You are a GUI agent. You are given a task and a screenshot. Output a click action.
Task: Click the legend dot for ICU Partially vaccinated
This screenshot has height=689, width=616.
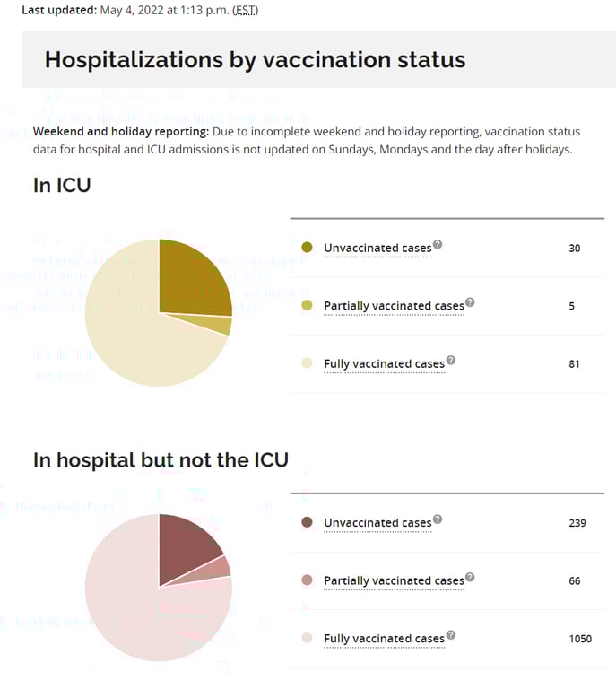click(308, 306)
